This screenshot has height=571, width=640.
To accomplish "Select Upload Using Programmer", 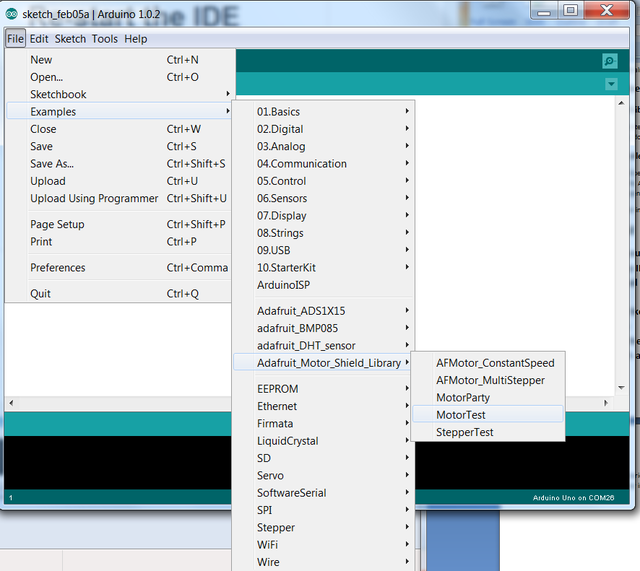I will pos(94,199).
